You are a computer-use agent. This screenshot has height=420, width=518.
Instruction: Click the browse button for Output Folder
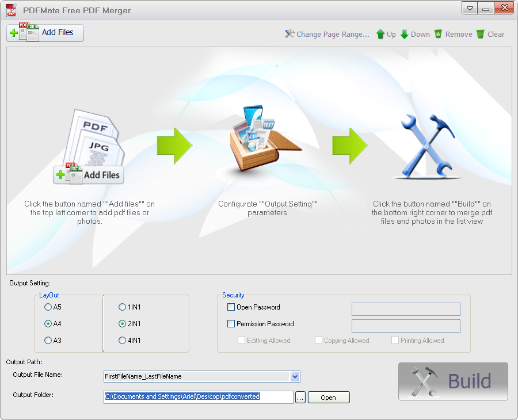point(300,397)
